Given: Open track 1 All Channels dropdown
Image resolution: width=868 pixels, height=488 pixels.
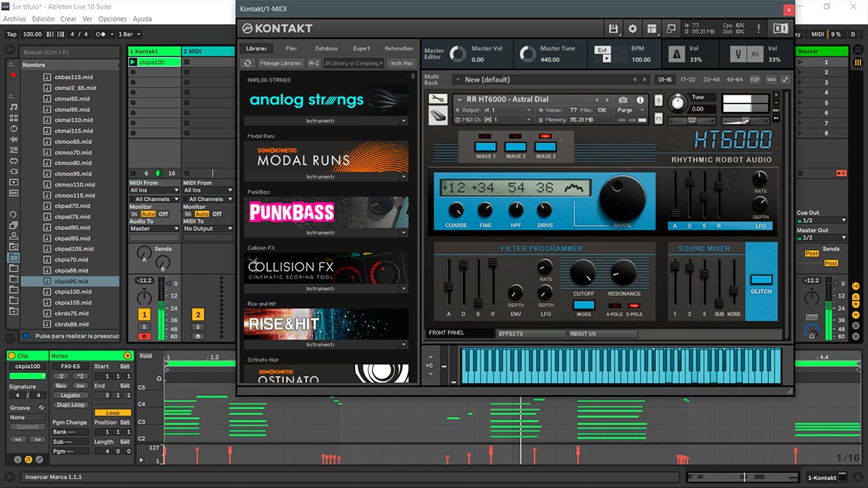Looking at the screenshot, I should [154, 199].
